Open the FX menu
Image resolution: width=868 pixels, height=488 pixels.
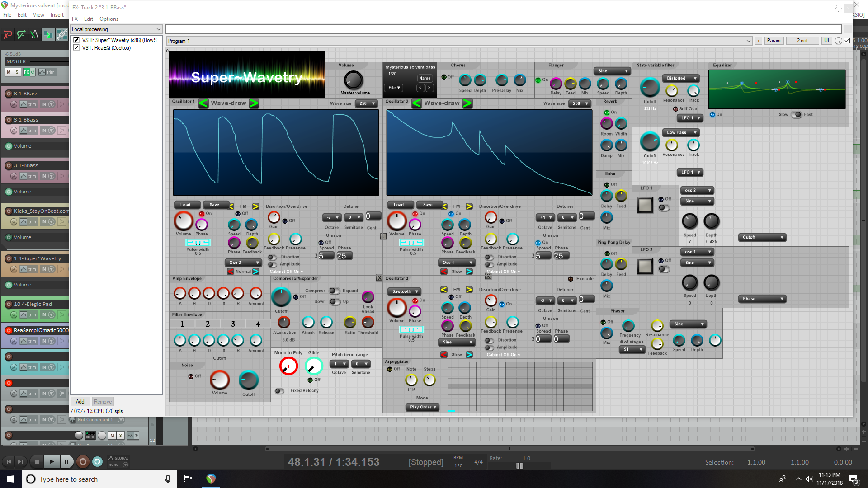pyautogui.click(x=75, y=19)
